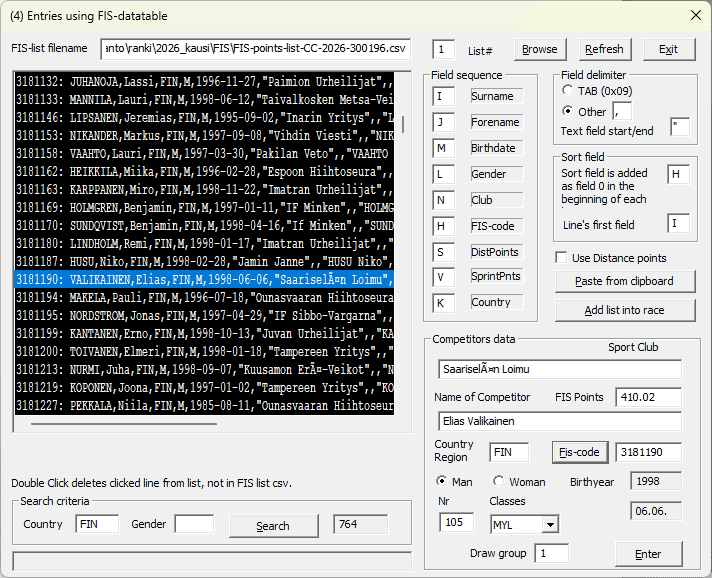Click the Gender search criteria field

pyautogui.click(x=194, y=524)
